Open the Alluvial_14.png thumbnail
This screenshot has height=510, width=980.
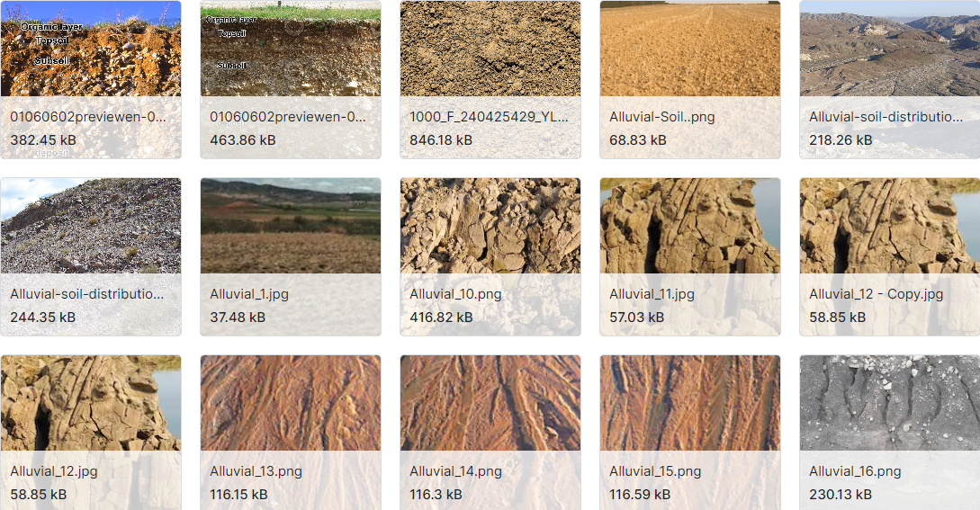[x=490, y=433]
